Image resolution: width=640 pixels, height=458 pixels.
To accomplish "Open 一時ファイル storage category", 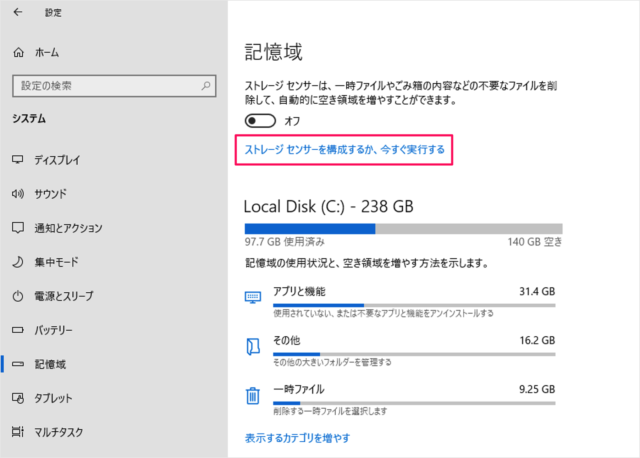I will tap(400, 400).
